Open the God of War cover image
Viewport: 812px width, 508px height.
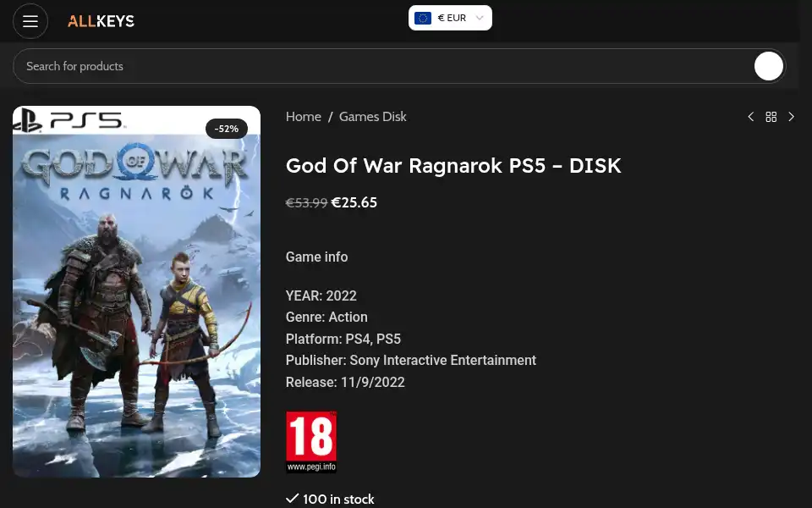pos(137,291)
